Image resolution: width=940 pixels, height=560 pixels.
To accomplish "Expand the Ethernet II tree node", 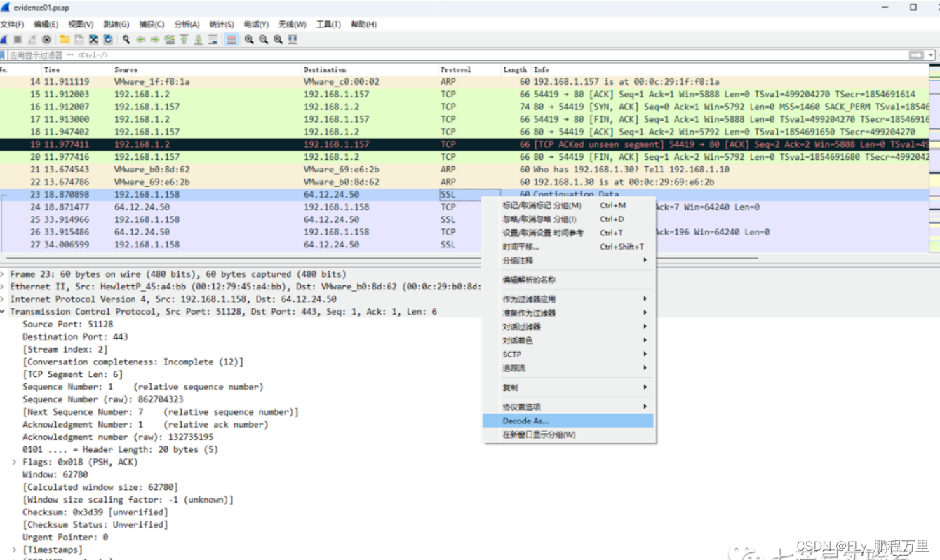I will coord(4,287).
